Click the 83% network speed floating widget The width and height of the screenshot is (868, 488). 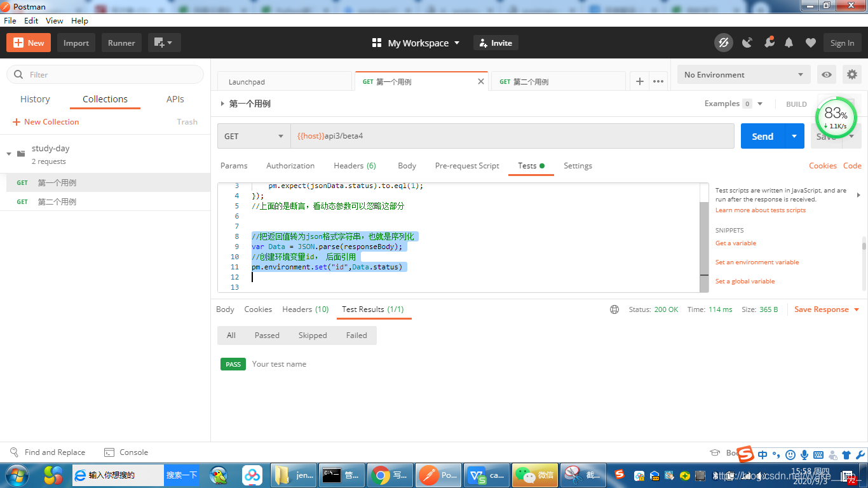click(836, 117)
